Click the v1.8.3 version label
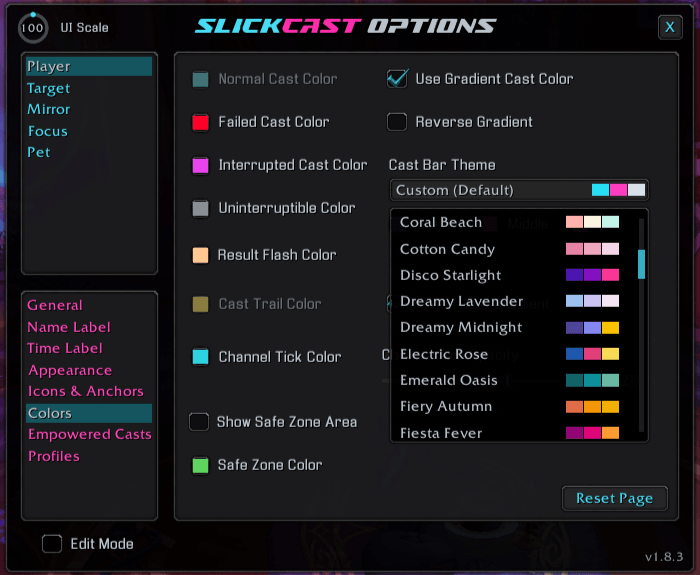The width and height of the screenshot is (700, 575). coord(664,557)
